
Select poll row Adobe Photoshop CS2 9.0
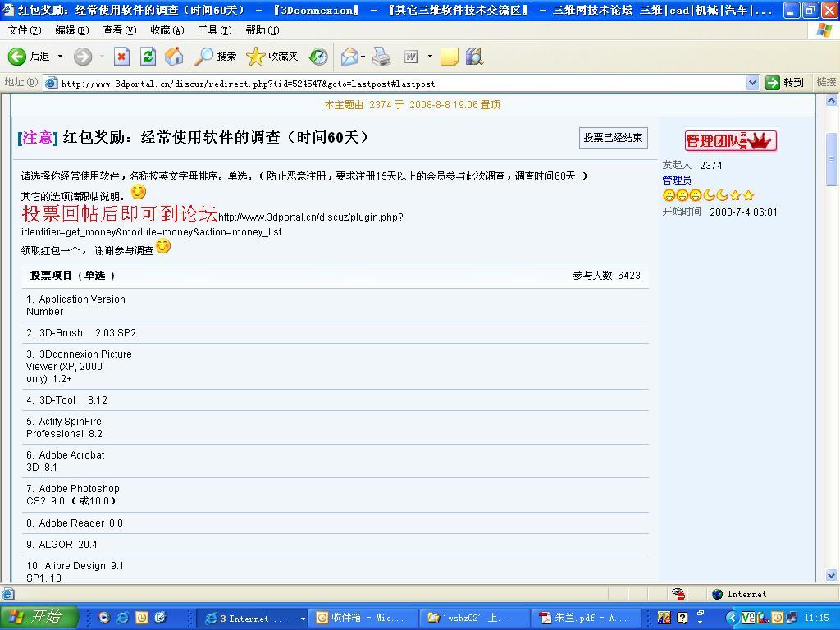tap(336, 495)
